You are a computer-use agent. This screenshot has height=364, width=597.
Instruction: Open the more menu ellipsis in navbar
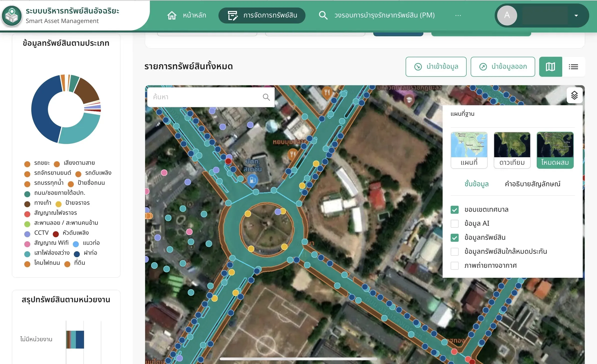tap(458, 15)
